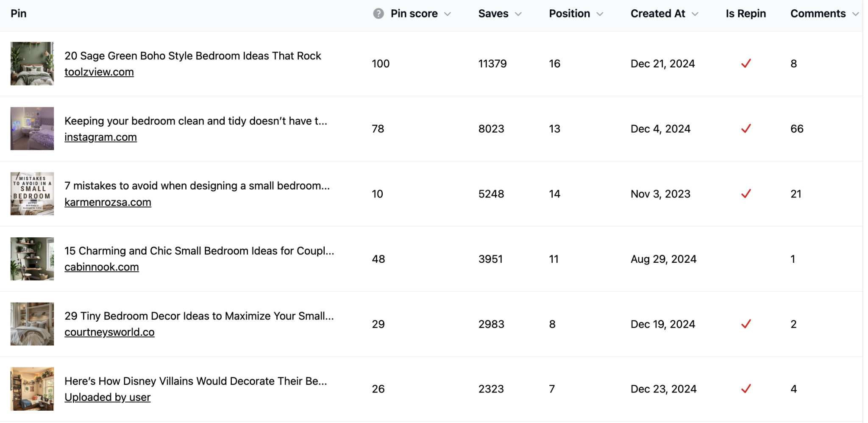Click repin checkmark for the Disney Villains pin
The height and width of the screenshot is (423, 868).
point(746,388)
